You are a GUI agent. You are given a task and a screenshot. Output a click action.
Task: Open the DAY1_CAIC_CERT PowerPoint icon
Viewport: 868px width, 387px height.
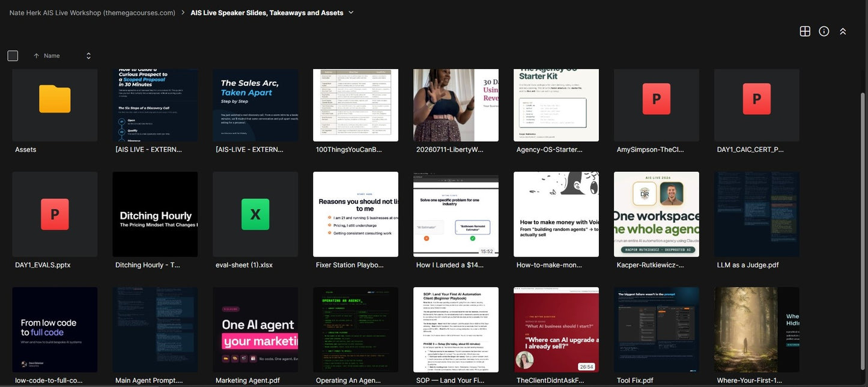757,99
